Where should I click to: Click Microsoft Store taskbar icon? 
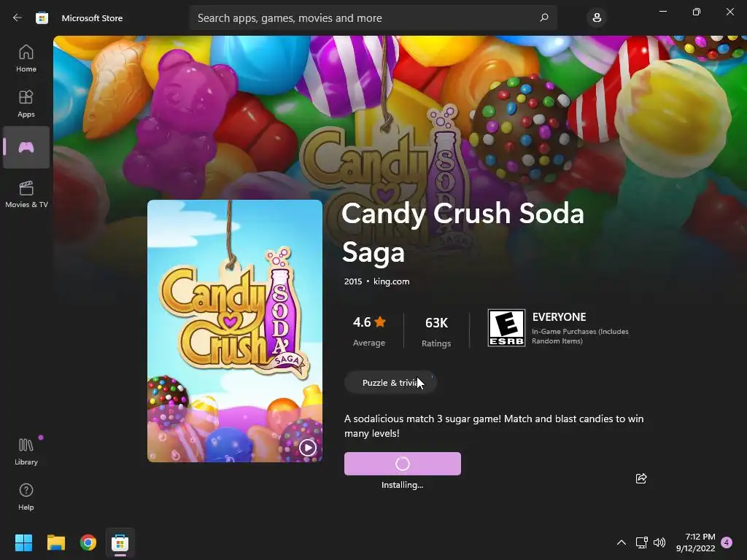coord(120,542)
